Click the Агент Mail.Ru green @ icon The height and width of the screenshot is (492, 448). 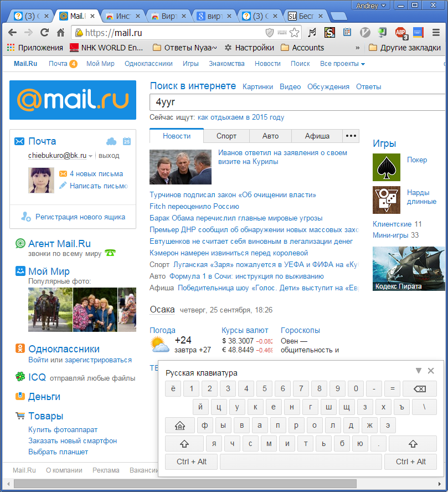click(x=20, y=243)
